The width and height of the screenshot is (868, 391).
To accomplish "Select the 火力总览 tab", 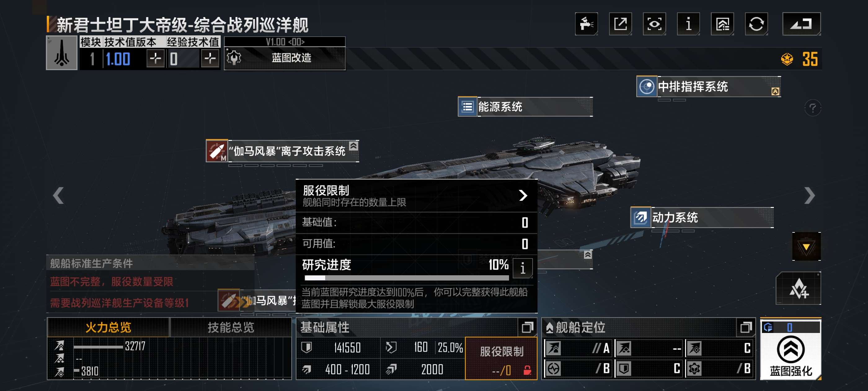I will click(x=108, y=327).
